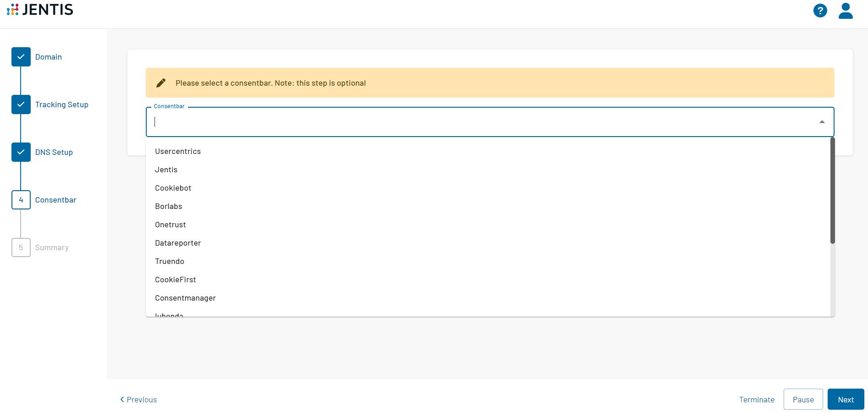The image size is (868, 412).
Task: Collapse the Consentbar dropdown arrow
Action: [822, 122]
